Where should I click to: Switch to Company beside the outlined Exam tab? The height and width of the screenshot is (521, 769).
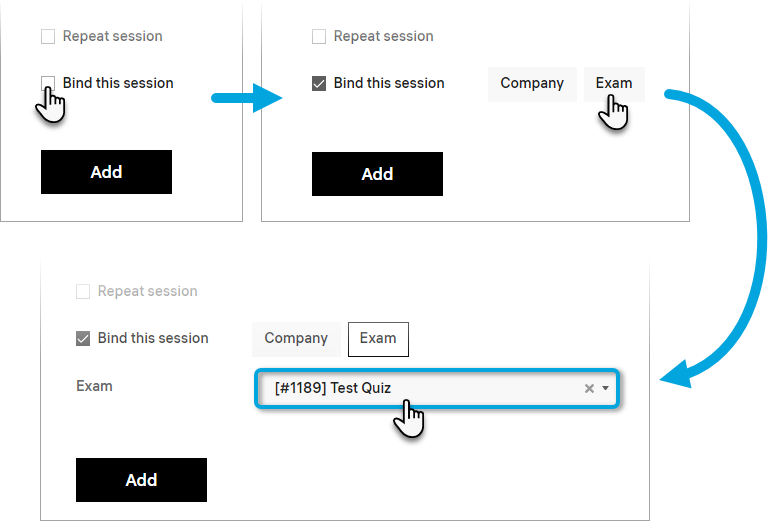point(296,339)
